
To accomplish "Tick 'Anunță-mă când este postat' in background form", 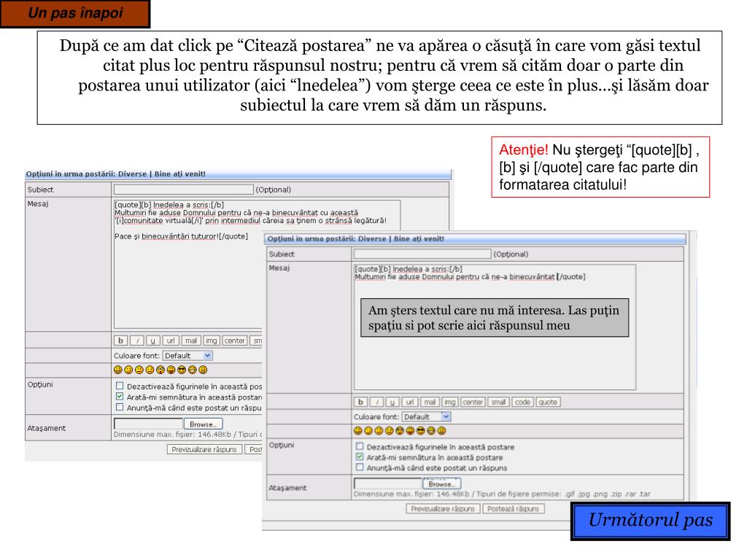I will tap(120, 407).
